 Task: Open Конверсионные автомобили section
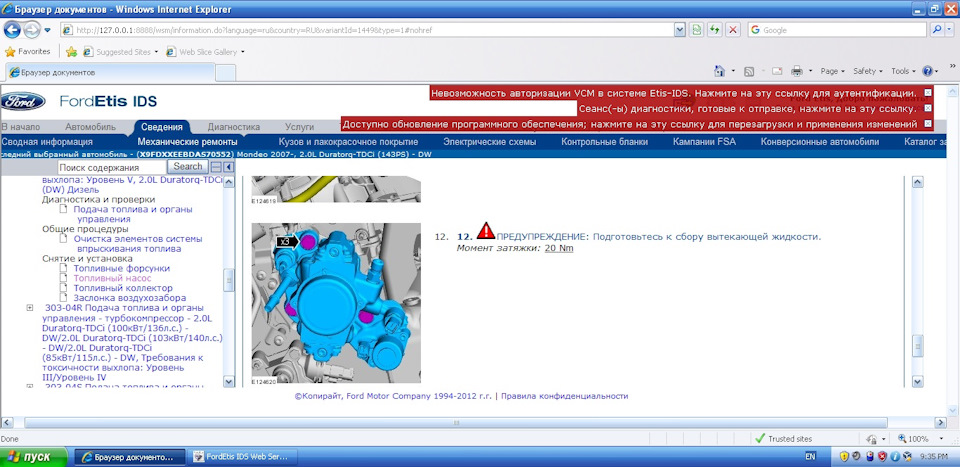[x=820, y=142]
